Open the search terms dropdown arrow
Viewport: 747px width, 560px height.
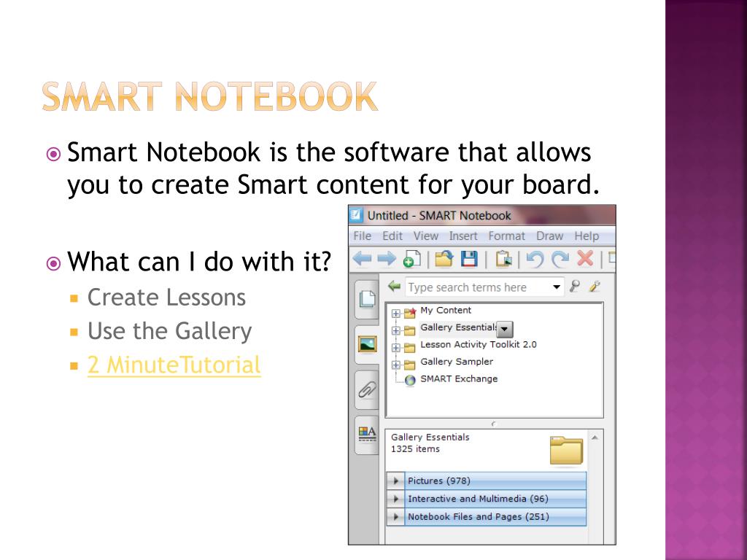click(x=556, y=287)
